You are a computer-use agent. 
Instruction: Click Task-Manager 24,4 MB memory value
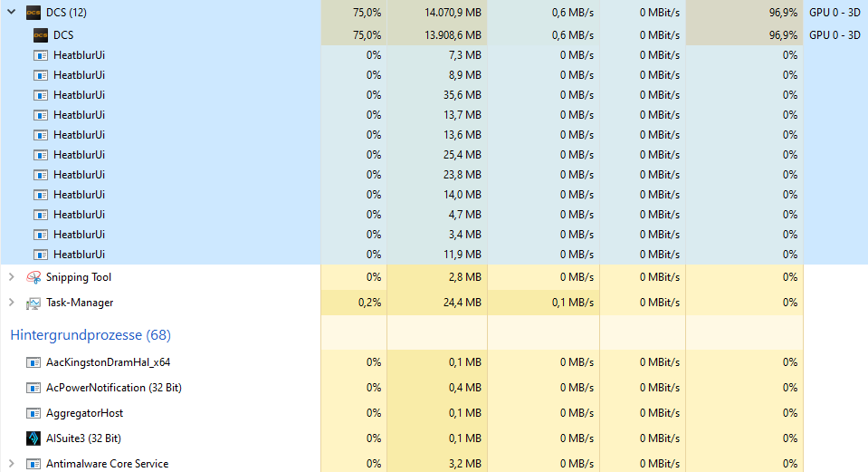(463, 303)
